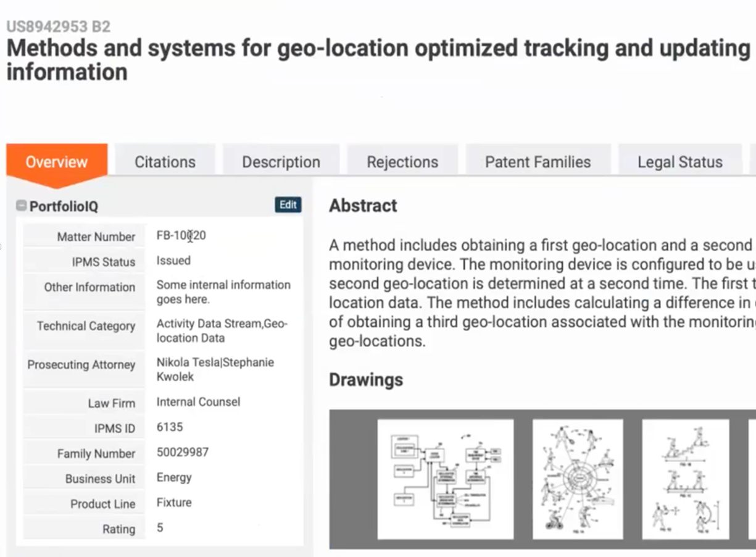Click the IPMS ID value 6135

[x=170, y=427]
